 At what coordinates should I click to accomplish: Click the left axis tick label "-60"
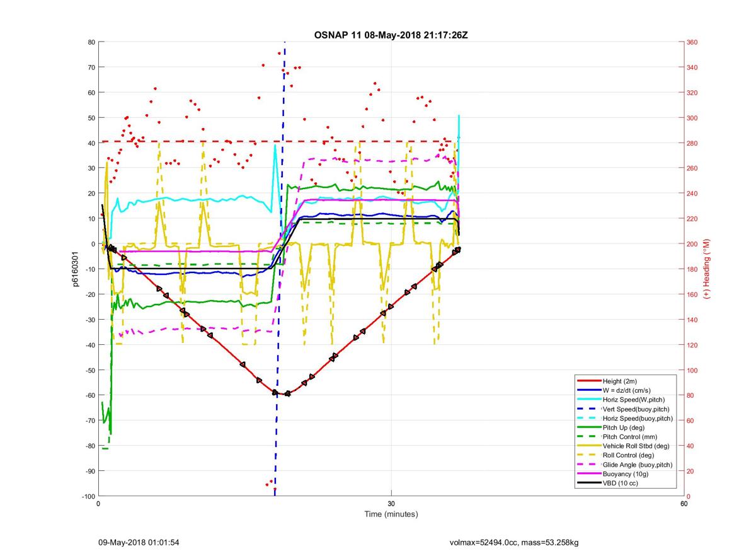tap(89, 395)
